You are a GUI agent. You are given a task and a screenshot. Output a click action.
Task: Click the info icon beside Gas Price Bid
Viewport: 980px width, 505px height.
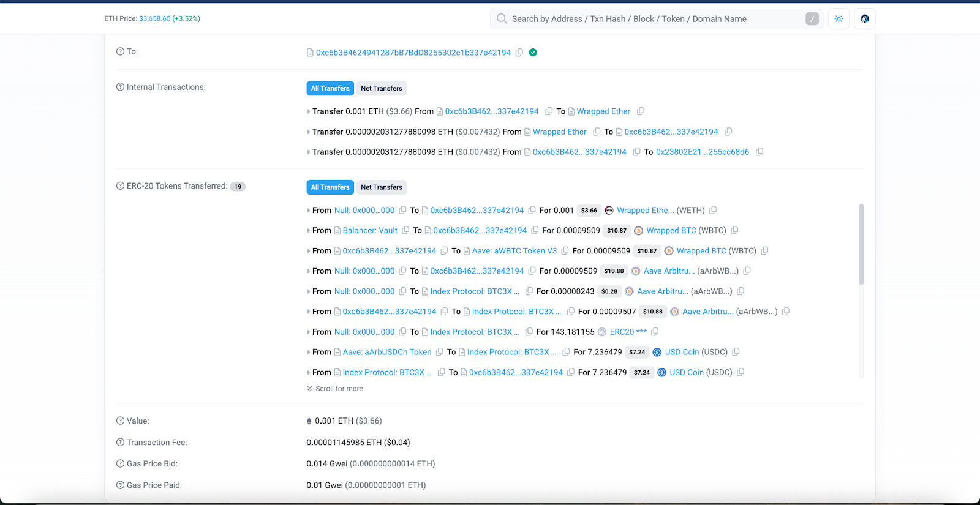click(x=120, y=464)
